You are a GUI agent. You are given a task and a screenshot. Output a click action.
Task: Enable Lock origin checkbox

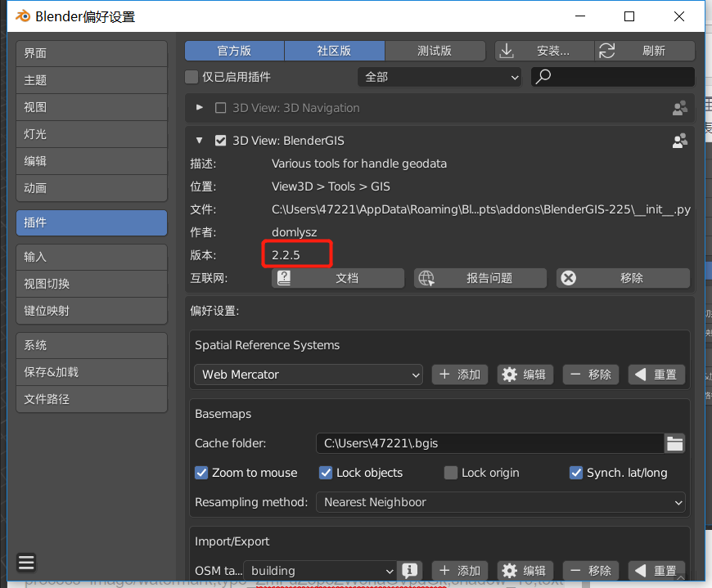coord(450,473)
